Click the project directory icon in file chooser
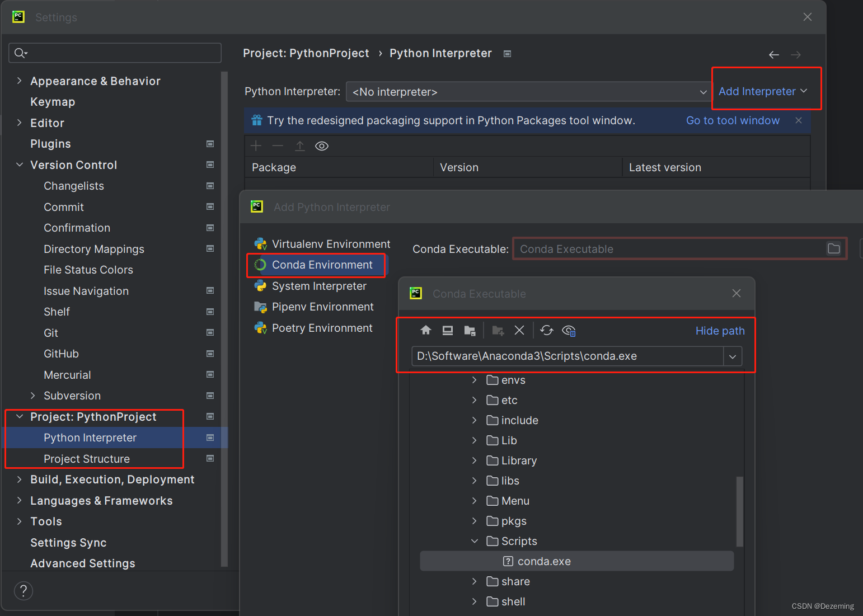863x616 pixels. 470,331
